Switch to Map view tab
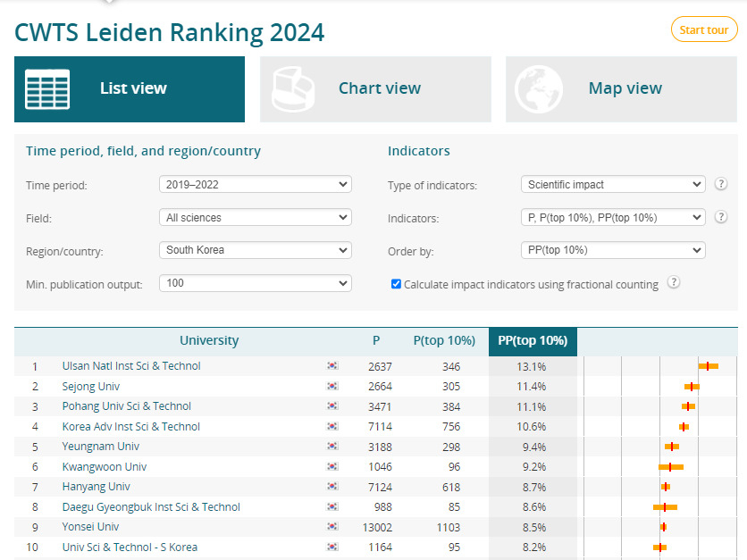Screen dimensions: 747x560 click(x=621, y=89)
